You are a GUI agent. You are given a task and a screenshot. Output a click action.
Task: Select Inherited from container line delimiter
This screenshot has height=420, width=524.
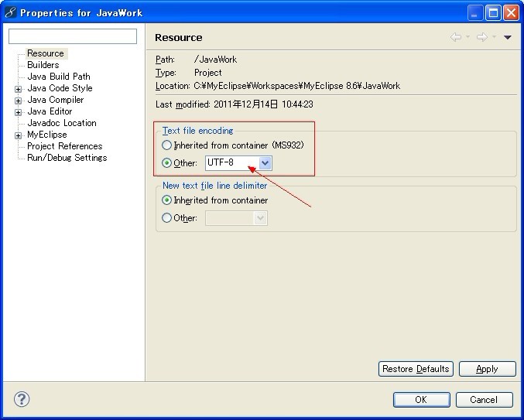(166, 200)
